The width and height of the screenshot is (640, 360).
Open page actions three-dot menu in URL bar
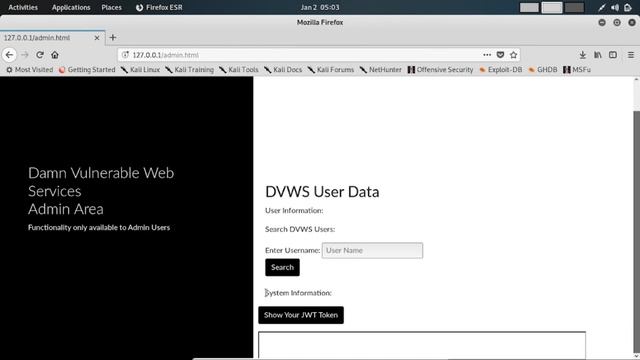[x=487, y=55]
